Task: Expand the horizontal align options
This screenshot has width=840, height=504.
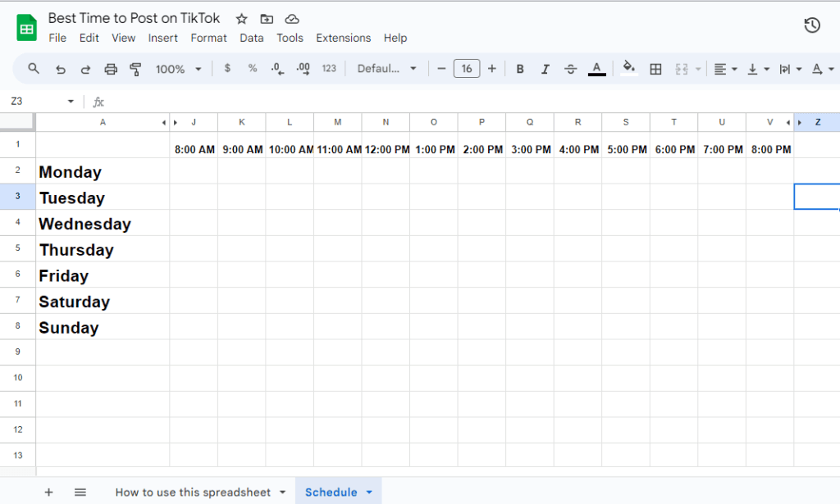Action: 733,69
